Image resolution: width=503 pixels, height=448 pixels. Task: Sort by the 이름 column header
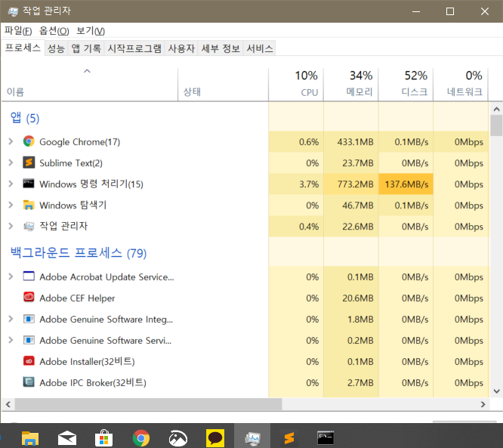pos(90,85)
